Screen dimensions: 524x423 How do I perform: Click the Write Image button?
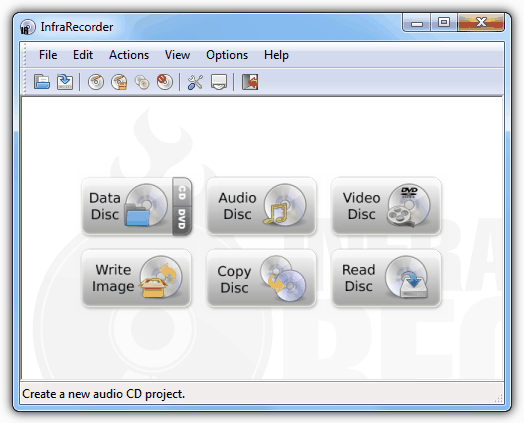tap(136, 278)
